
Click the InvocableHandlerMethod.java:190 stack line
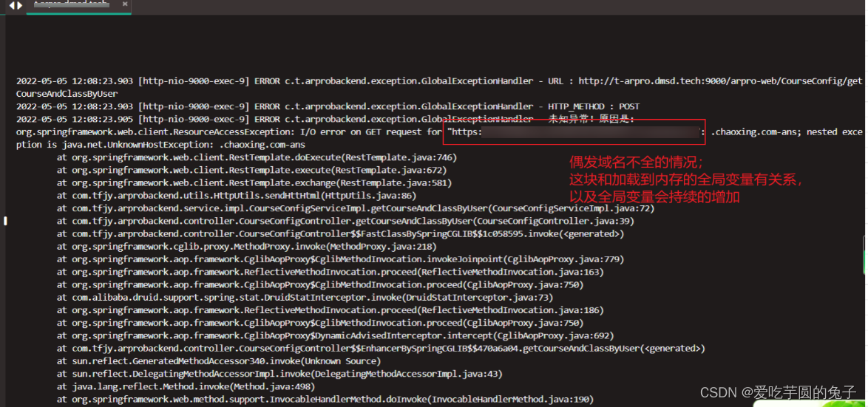tap(325, 400)
